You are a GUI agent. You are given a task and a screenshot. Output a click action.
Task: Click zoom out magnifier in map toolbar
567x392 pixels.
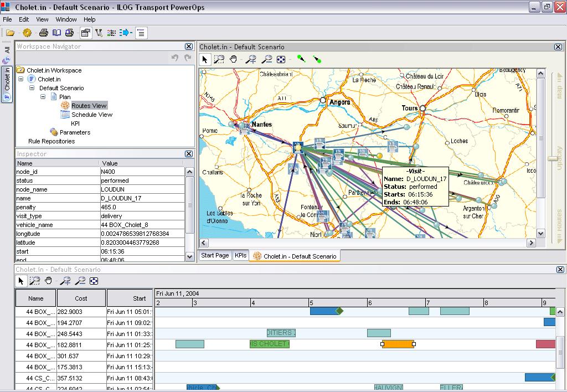pos(267,59)
